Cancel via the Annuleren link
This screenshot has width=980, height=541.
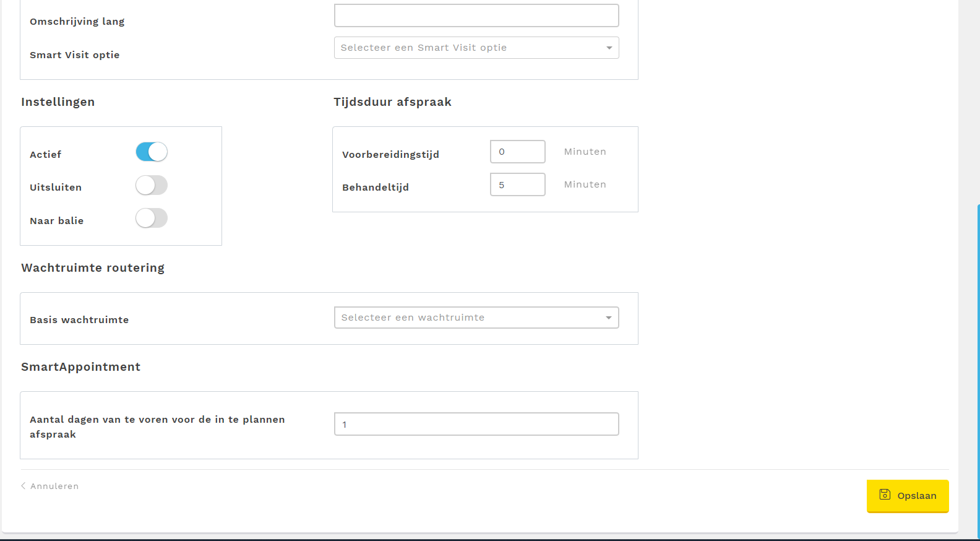point(54,486)
